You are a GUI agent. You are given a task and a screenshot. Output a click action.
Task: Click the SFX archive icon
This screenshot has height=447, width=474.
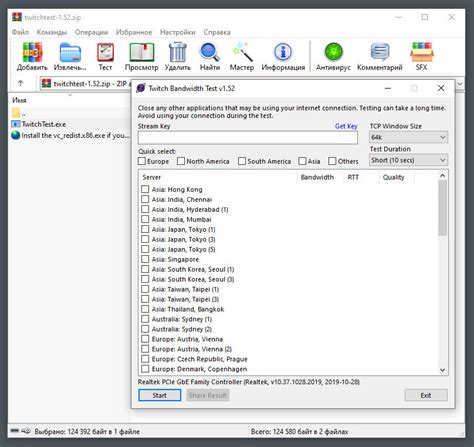[422, 52]
